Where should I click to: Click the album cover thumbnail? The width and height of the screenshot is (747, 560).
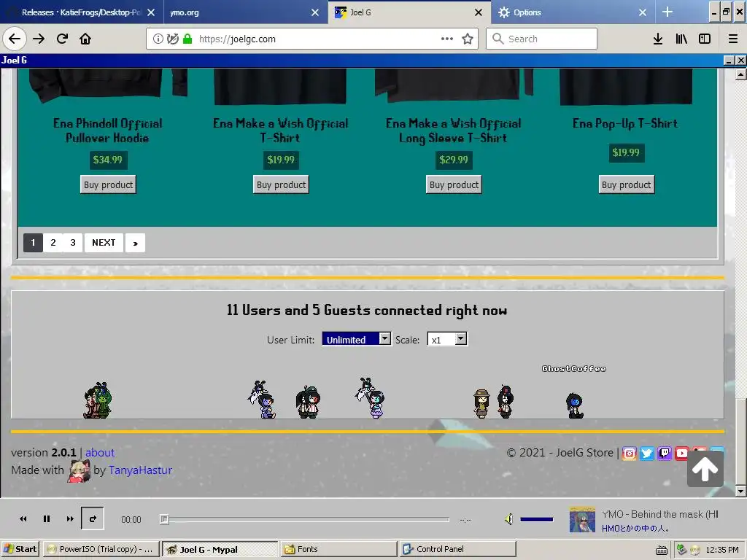click(582, 519)
